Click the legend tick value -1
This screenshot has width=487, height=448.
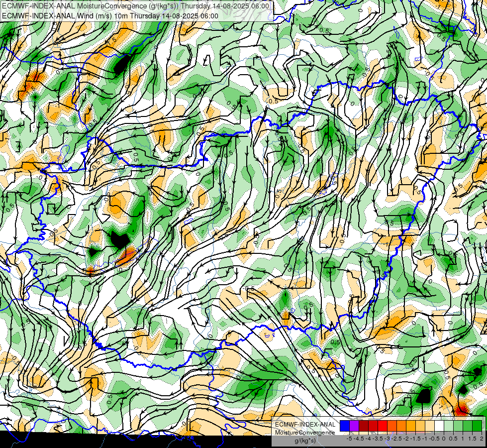[425, 439]
